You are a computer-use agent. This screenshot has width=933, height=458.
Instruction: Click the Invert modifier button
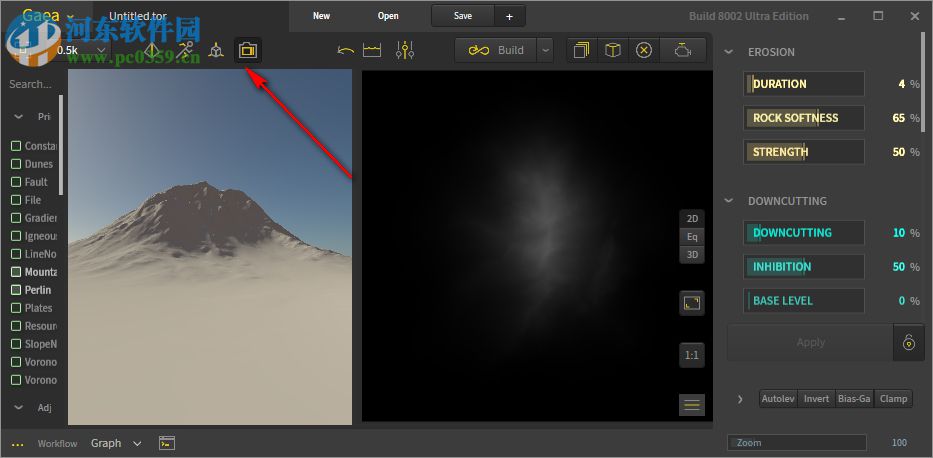(x=816, y=399)
